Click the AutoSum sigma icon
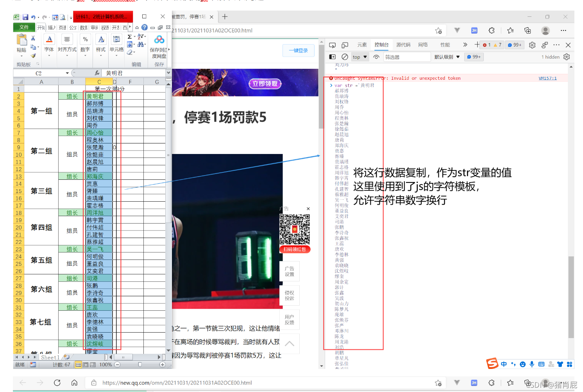This screenshot has height=392, width=583. coord(130,37)
